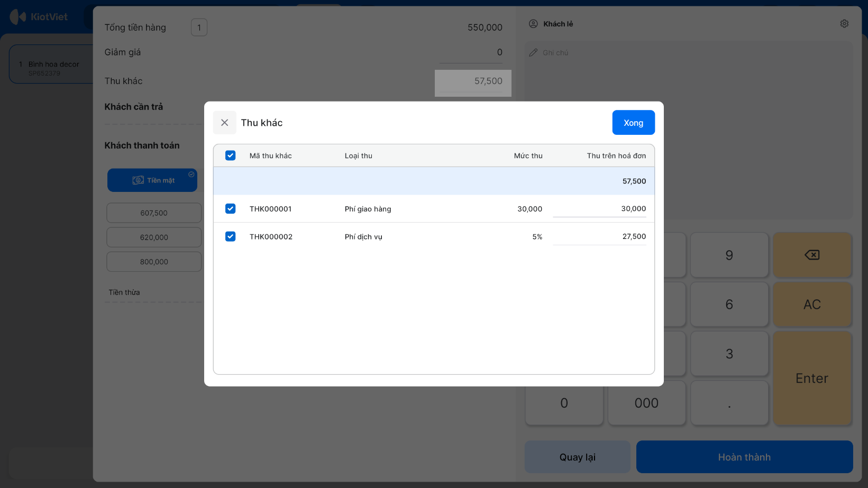The image size is (868, 488).
Task: Tap the 0 key on the numpad
Action: 564,403
